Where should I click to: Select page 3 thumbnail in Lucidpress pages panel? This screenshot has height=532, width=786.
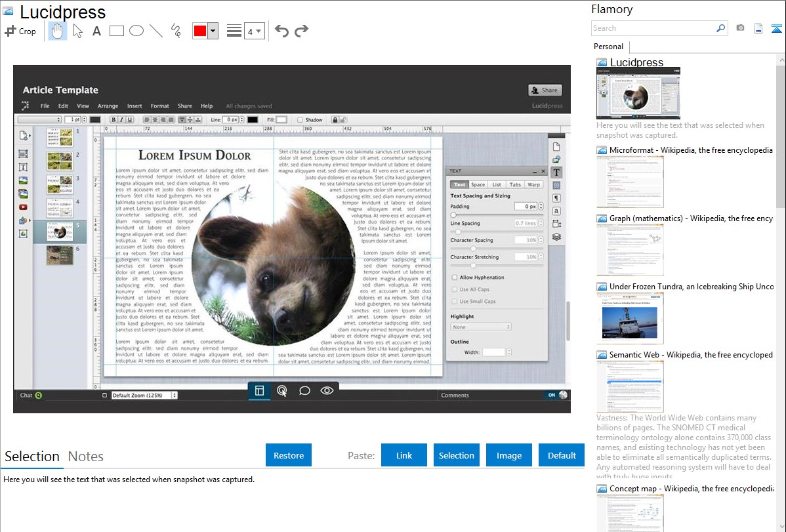(x=60, y=184)
